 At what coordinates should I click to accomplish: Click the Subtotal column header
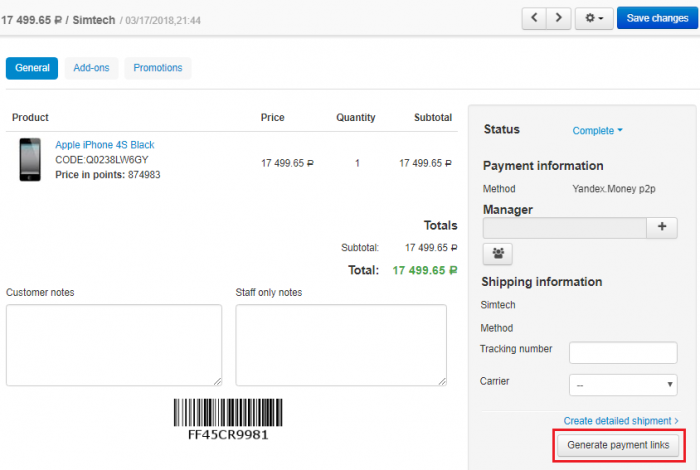coord(433,117)
